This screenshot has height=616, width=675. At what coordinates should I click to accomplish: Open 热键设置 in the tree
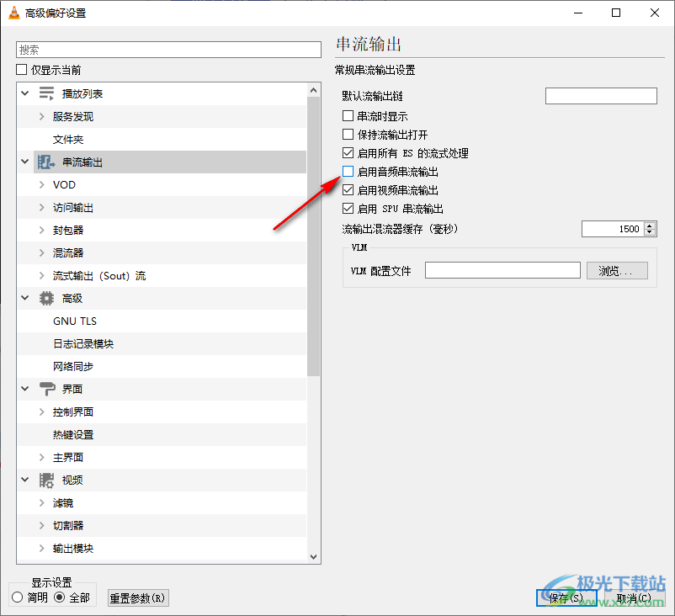(x=72, y=434)
